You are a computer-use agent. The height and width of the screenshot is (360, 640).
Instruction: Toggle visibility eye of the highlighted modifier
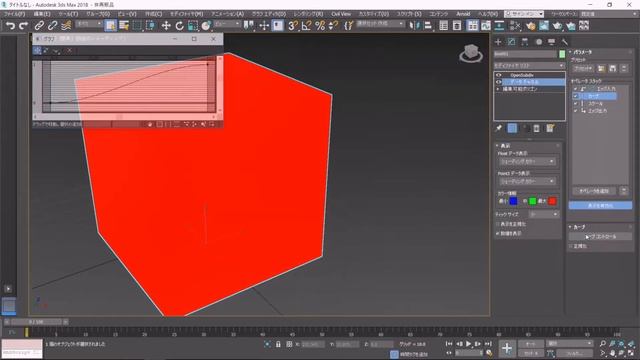(x=498, y=82)
